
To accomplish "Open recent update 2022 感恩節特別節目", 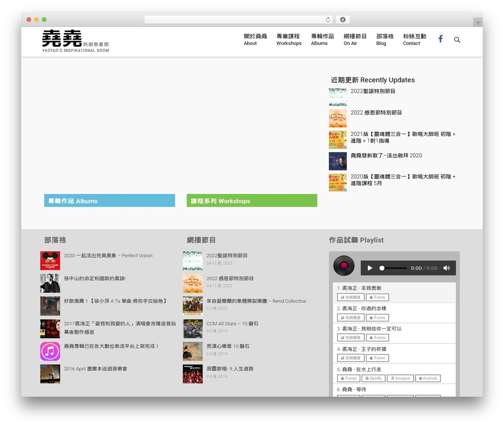I will pos(376,113).
